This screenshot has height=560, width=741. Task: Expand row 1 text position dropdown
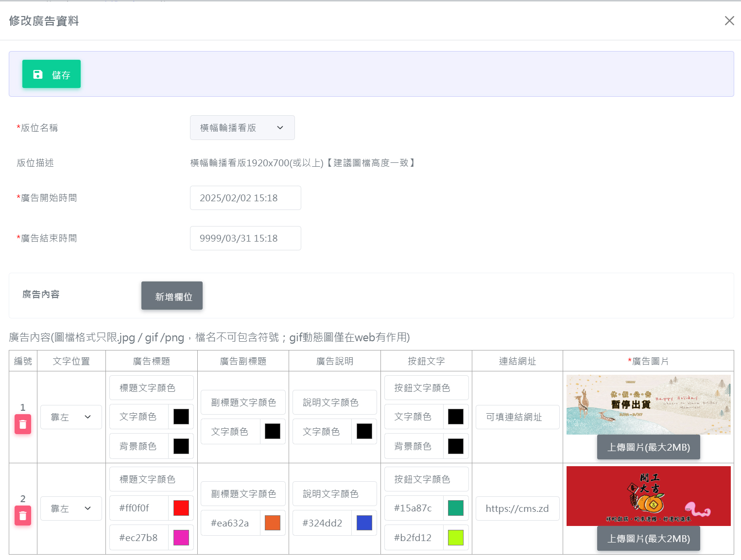pos(71,417)
